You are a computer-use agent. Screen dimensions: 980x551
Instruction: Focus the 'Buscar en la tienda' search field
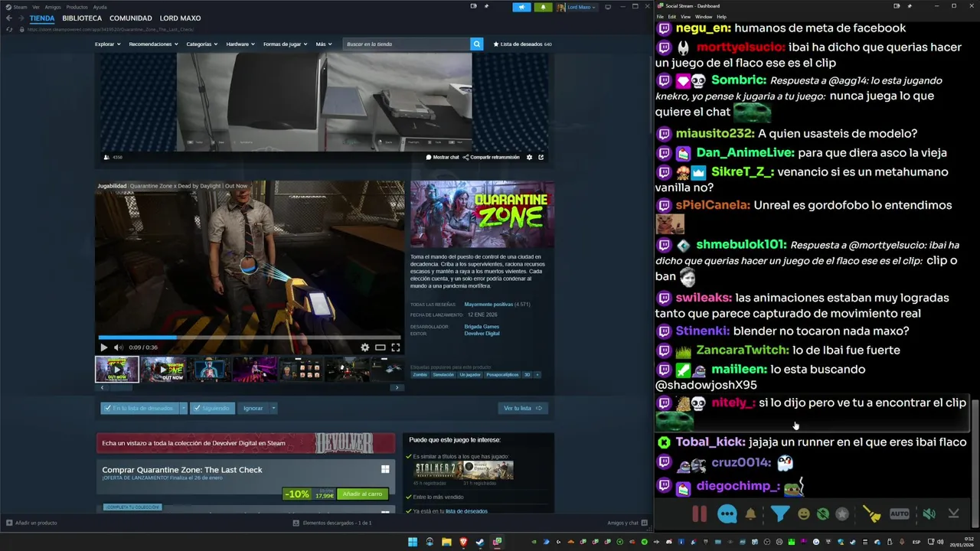tap(407, 44)
